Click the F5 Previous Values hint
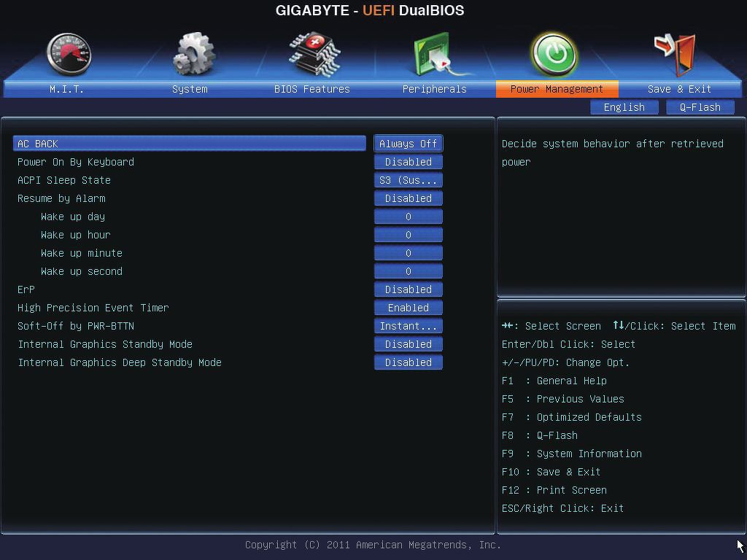Viewport: 747px width, 560px height. [x=562, y=399]
